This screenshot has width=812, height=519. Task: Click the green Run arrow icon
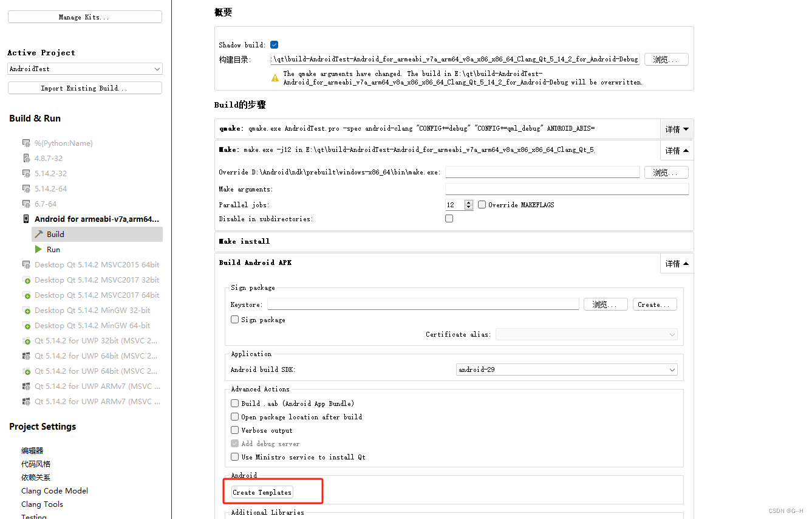click(x=38, y=249)
